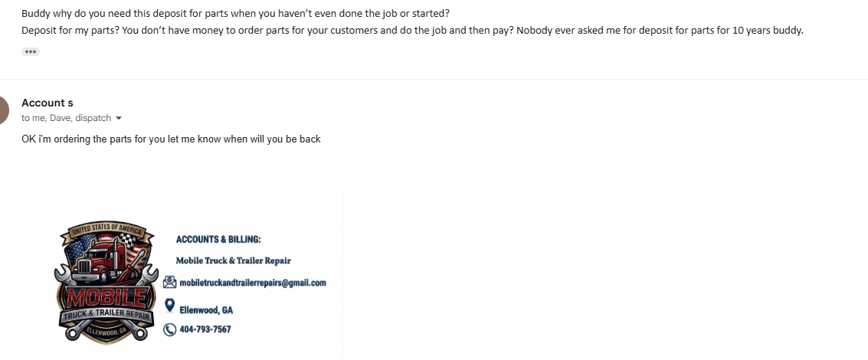
Task: Expand recipient details arrow next to dispatch
Action: click(x=119, y=118)
